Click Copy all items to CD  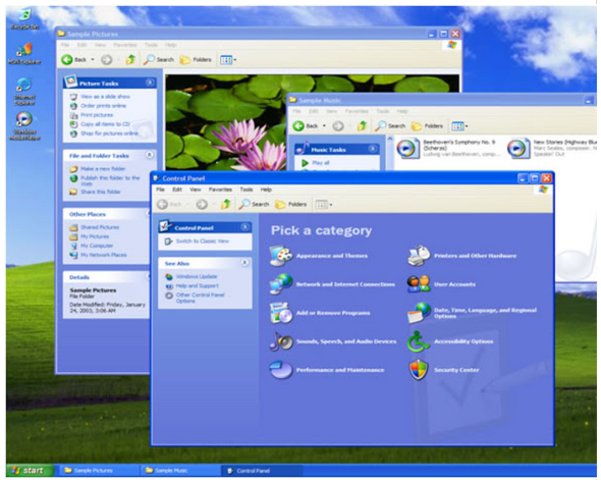[x=105, y=124]
